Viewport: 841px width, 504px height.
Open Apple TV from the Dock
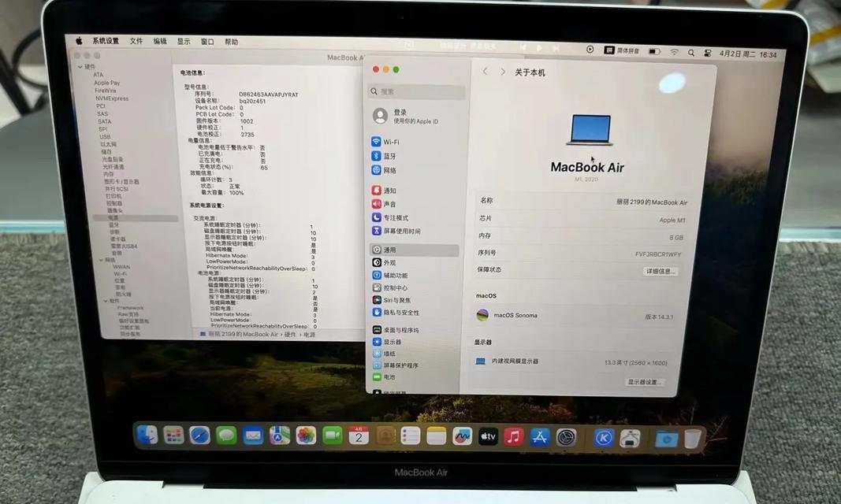coord(488,437)
